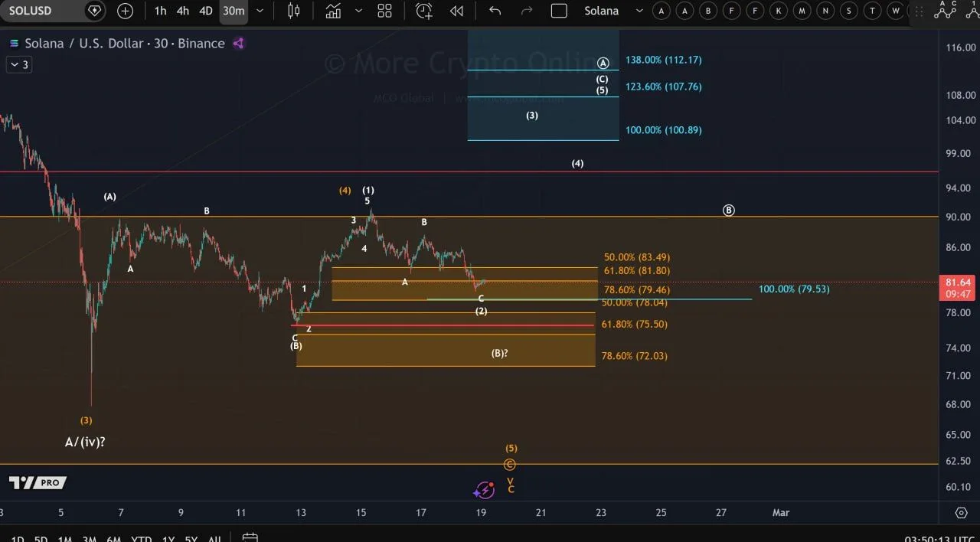This screenshot has height=542, width=980.
Task: Select the first circled F quick-access button
Action: [x=732, y=11]
